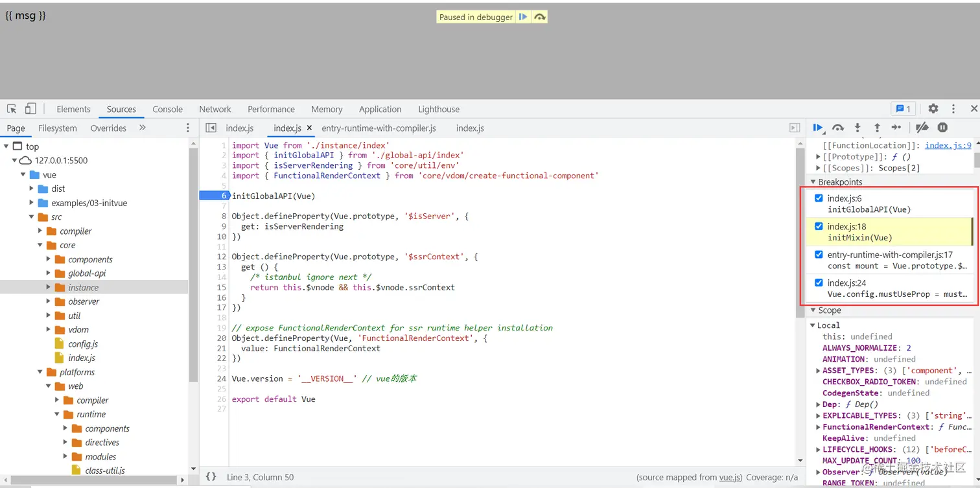Open the DevTools three-dot customize menu
Image resolution: width=980 pixels, height=488 pixels.
[953, 109]
